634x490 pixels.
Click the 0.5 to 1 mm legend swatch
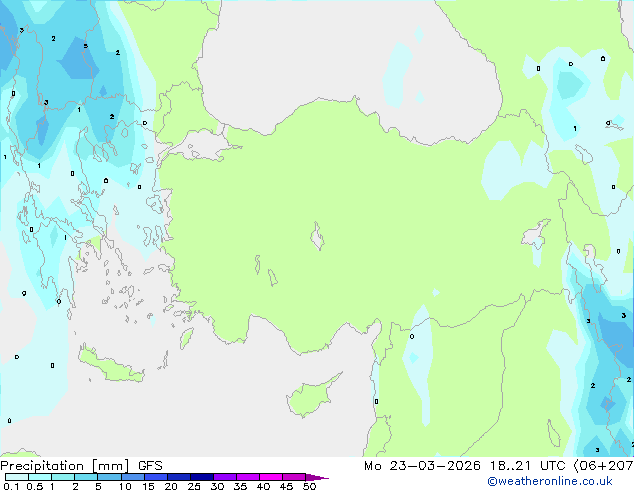point(40,477)
